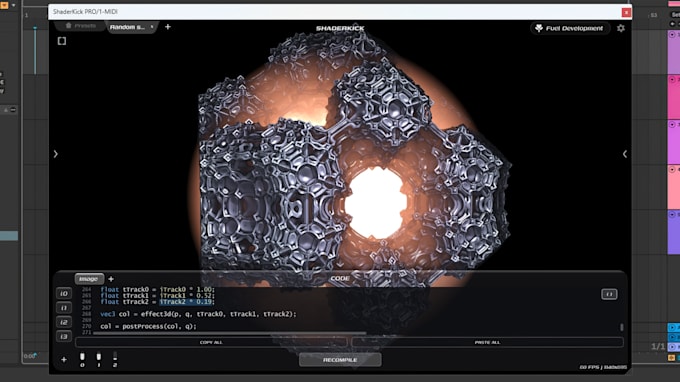The width and height of the screenshot is (680, 382).
Task: Adjust track slider 0
Action: 82,357
